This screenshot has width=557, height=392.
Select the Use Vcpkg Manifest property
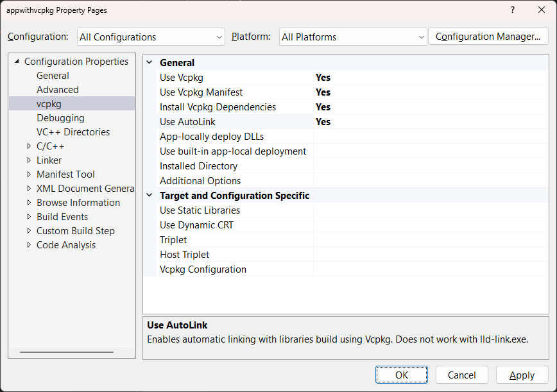(x=201, y=92)
